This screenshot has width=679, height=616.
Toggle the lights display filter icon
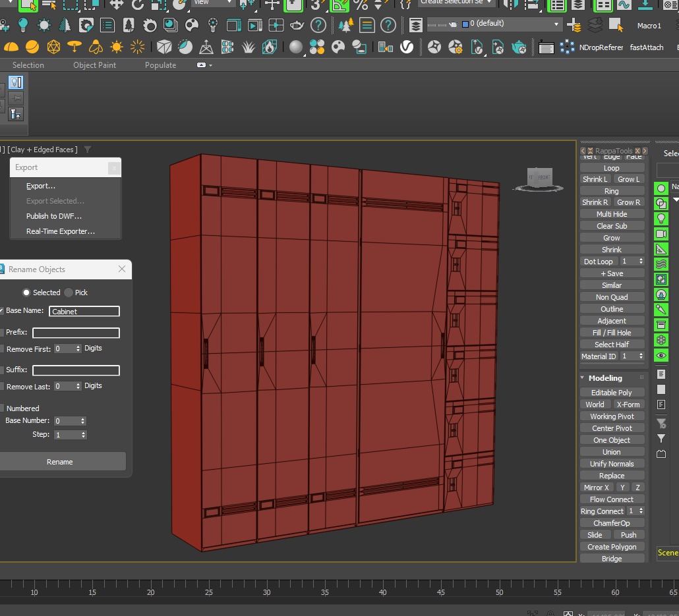[x=661, y=218]
